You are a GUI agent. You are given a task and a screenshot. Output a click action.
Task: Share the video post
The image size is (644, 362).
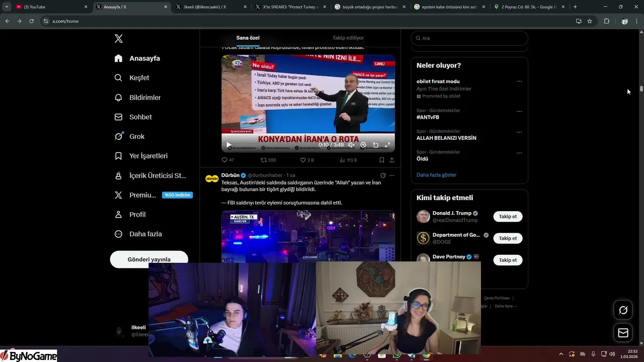pos(392,160)
